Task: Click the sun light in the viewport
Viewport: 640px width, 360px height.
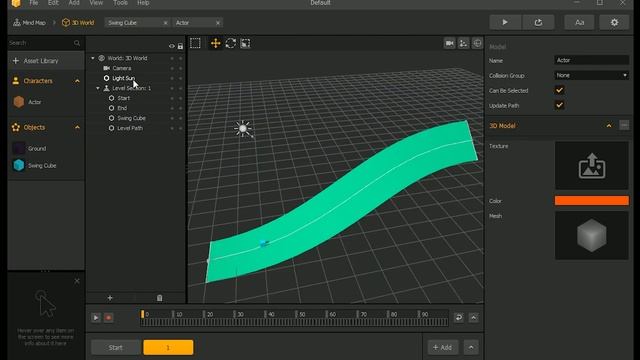Action: pos(243,129)
